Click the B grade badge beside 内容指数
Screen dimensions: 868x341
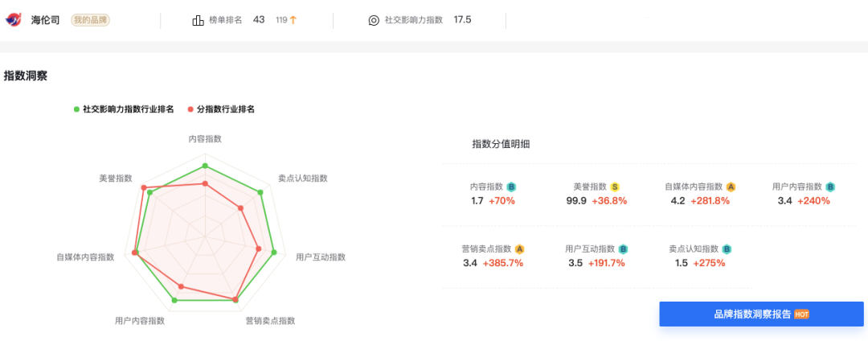[511, 187]
